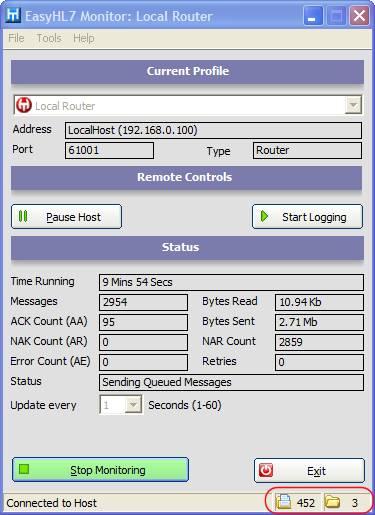Expand the Current Profile dropdown arrow
375x515 pixels.
click(353, 105)
